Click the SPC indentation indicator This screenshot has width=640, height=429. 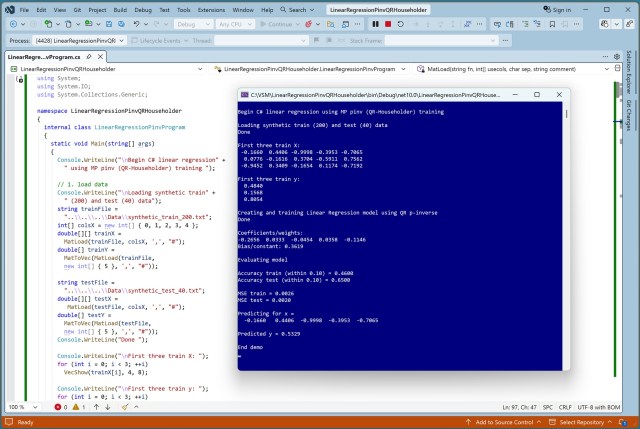[x=548, y=407]
